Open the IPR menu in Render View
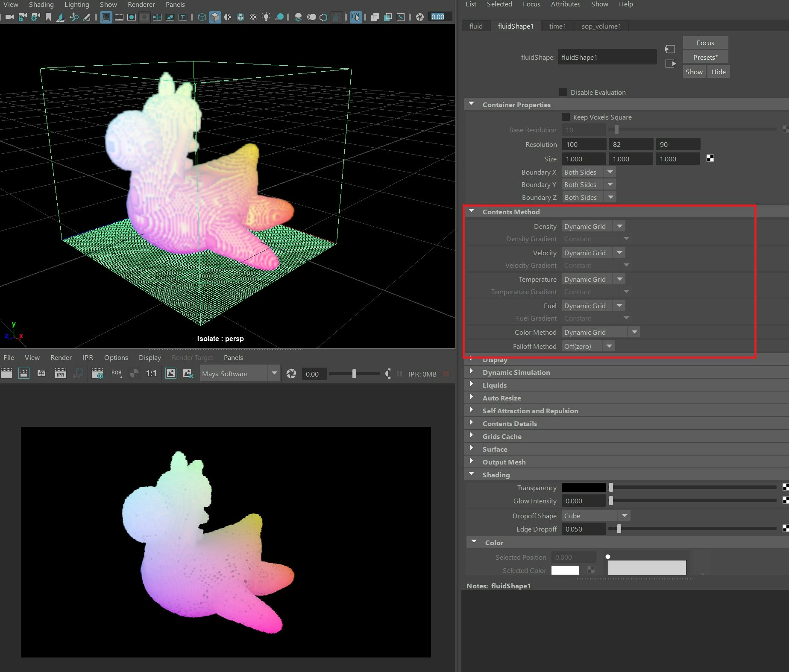 point(88,357)
